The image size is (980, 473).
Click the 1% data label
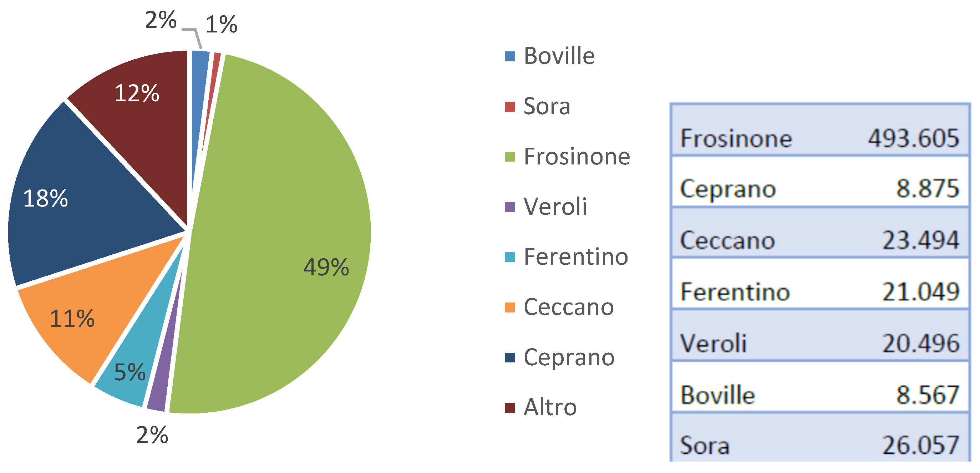tap(222, 24)
